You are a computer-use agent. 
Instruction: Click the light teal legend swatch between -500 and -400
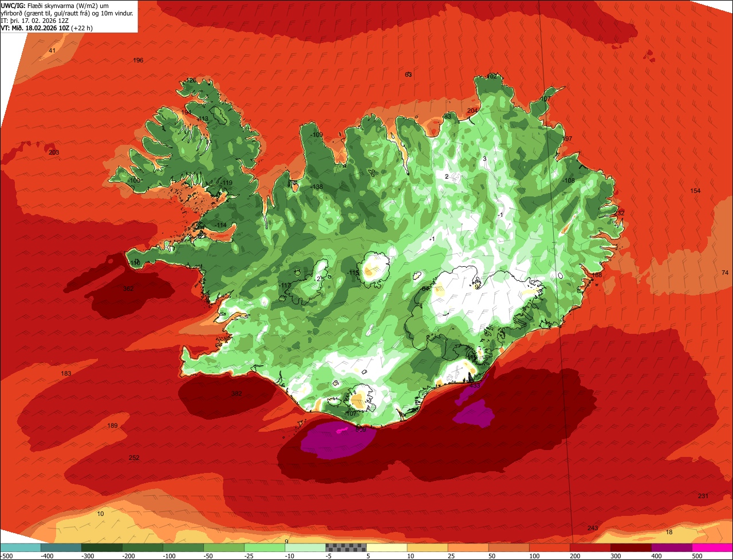click(20, 547)
